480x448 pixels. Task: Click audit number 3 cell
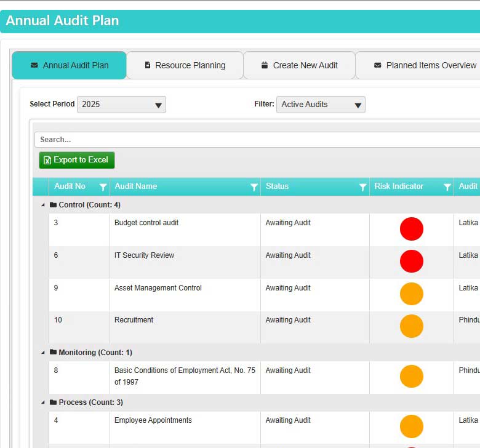pyautogui.click(x=79, y=230)
